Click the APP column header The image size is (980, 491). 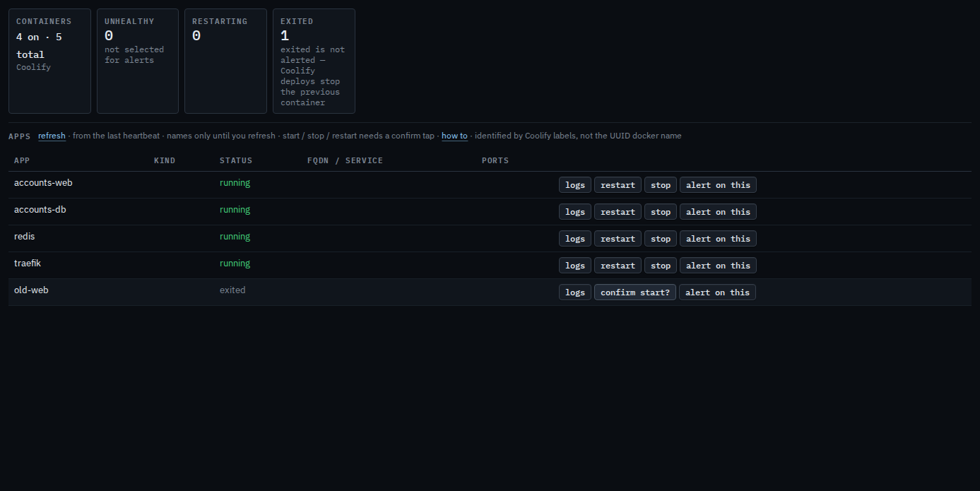pyautogui.click(x=22, y=160)
